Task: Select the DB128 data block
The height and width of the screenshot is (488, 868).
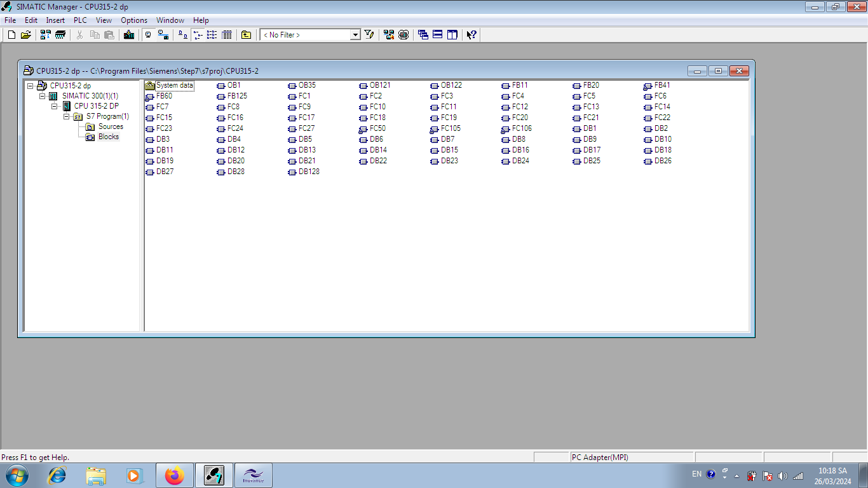Action: (x=309, y=172)
